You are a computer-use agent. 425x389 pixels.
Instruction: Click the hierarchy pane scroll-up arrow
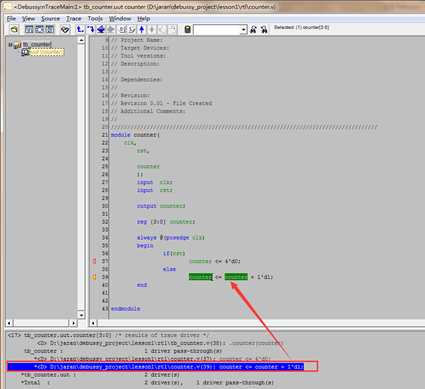point(81,40)
